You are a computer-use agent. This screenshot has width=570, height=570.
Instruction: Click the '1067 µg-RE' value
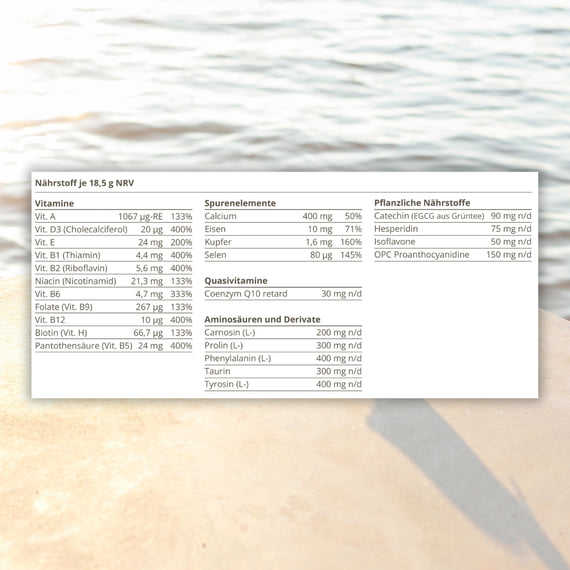(x=140, y=217)
